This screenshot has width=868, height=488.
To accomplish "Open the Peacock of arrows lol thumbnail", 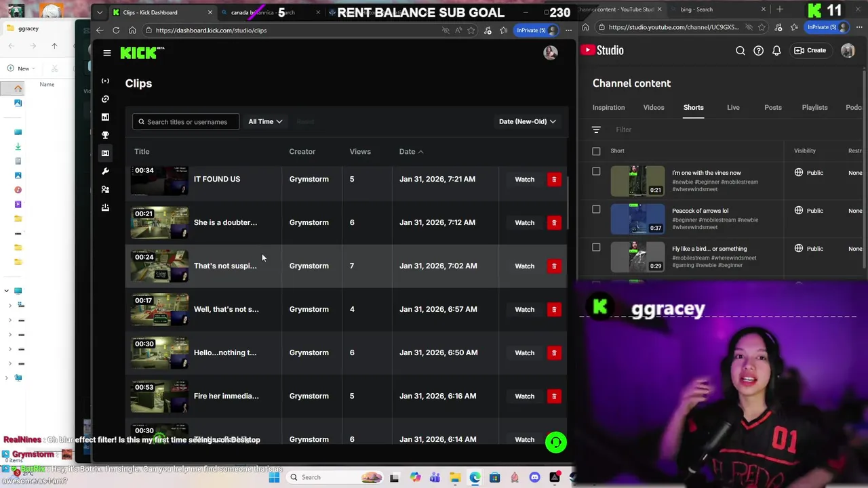I will pos(637,219).
